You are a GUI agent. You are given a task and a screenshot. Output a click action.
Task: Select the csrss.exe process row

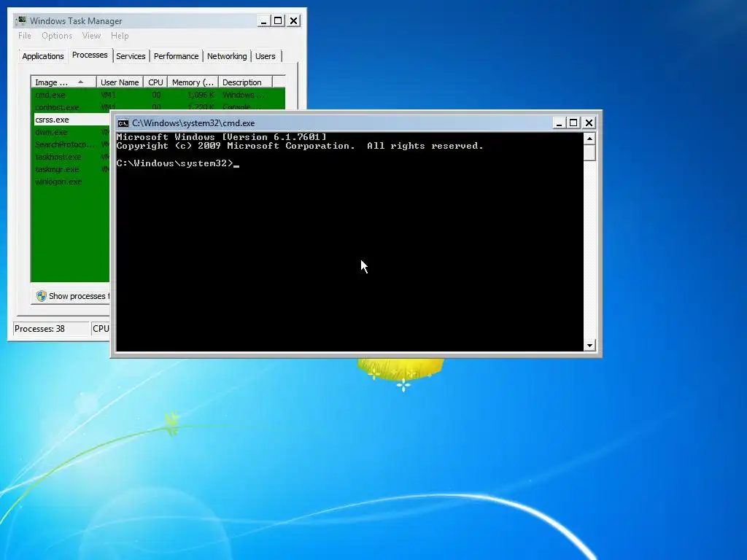click(x=71, y=120)
